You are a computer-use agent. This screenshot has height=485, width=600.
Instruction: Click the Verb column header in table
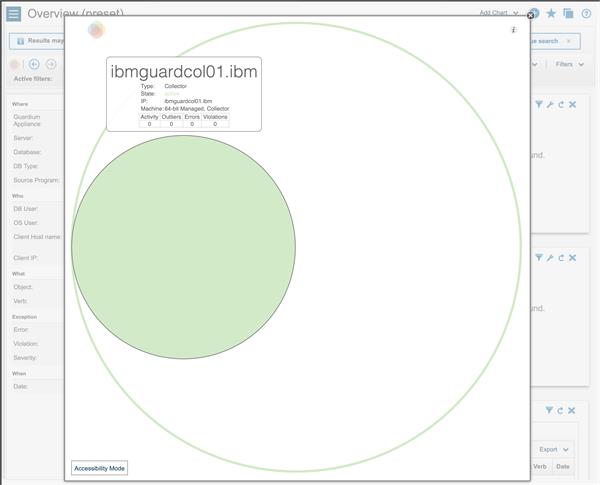540,466
